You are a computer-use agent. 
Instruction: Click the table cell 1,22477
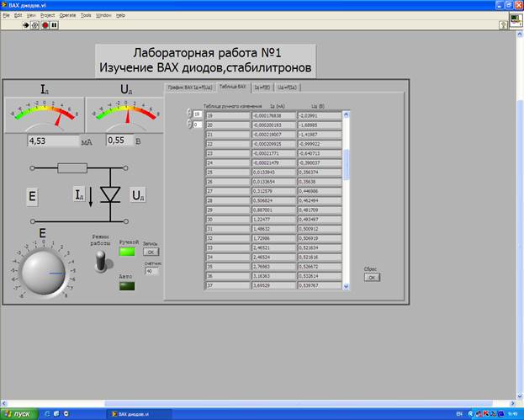point(273,220)
